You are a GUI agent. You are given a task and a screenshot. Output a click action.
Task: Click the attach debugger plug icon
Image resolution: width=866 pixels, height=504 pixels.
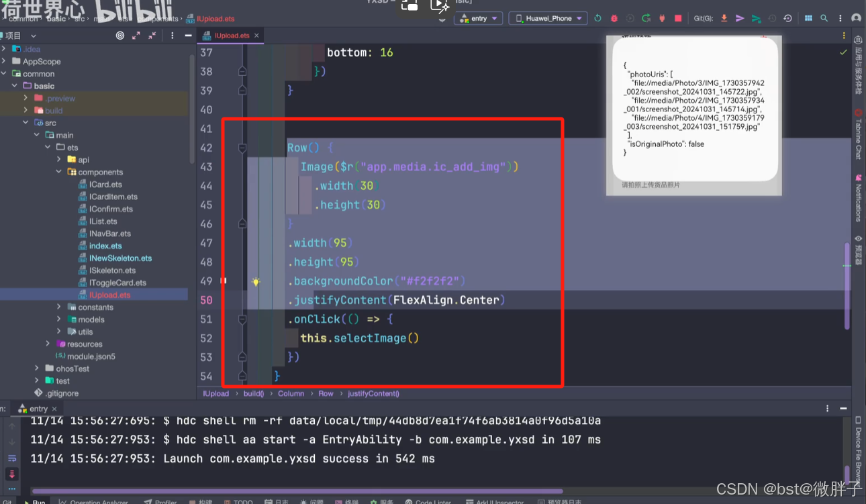(662, 18)
